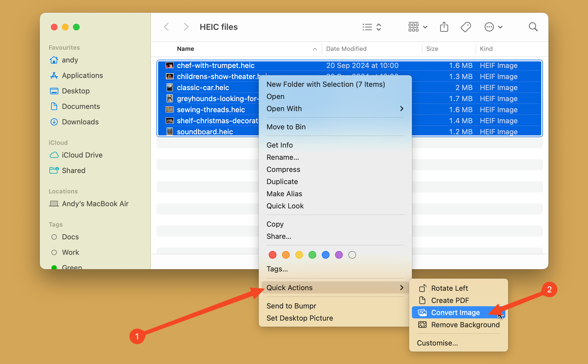Screen dimensions: 588x364
Task: Select Compress from context menu
Action: [284, 169]
